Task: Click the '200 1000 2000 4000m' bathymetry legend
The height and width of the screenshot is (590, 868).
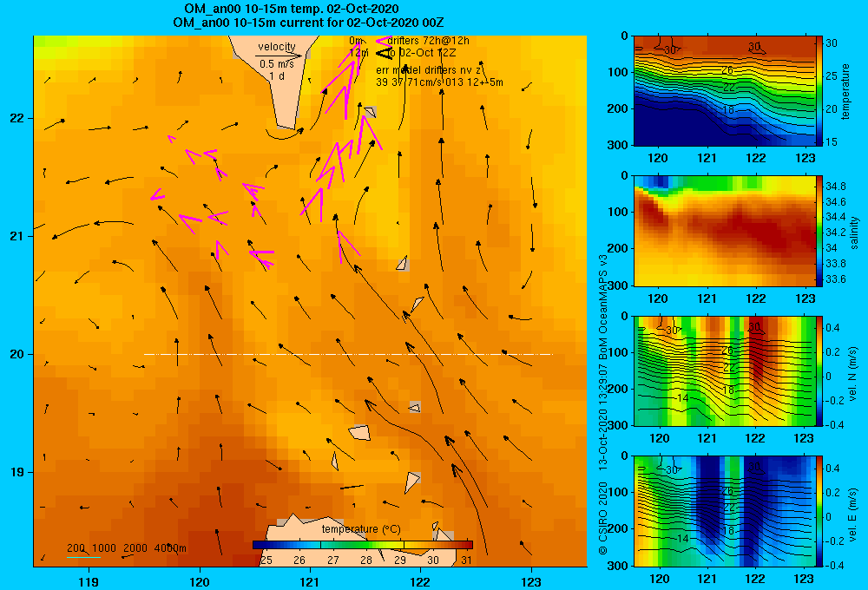Action: coord(127,548)
